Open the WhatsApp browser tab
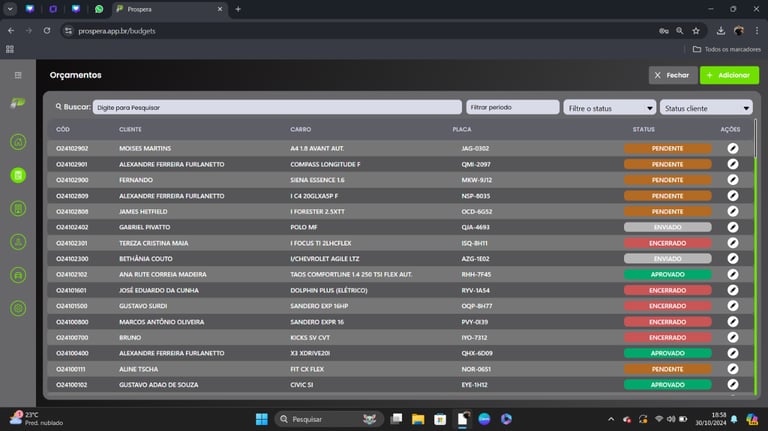 tap(99, 9)
